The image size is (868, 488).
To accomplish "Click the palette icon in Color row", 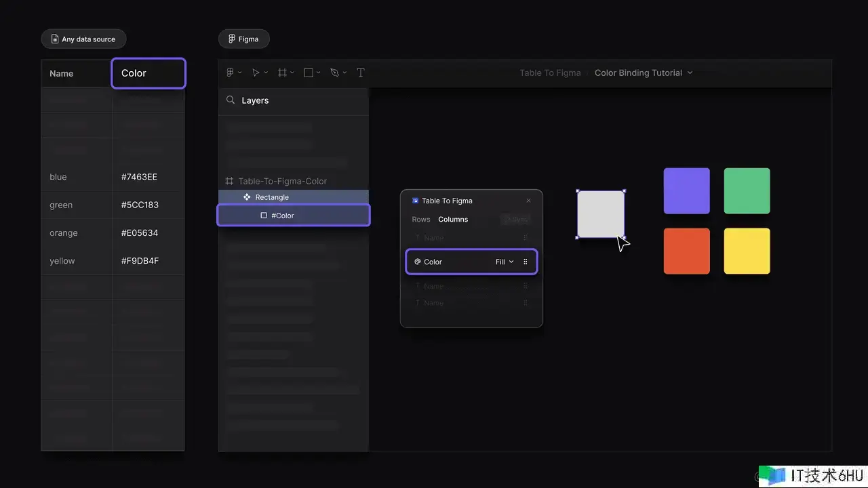I will [x=417, y=262].
